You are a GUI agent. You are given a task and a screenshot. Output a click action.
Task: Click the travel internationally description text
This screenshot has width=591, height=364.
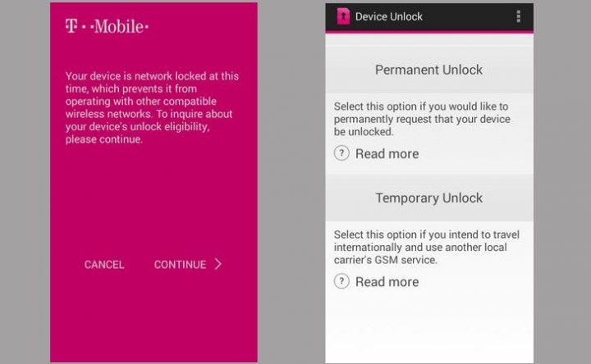(427, 248)
